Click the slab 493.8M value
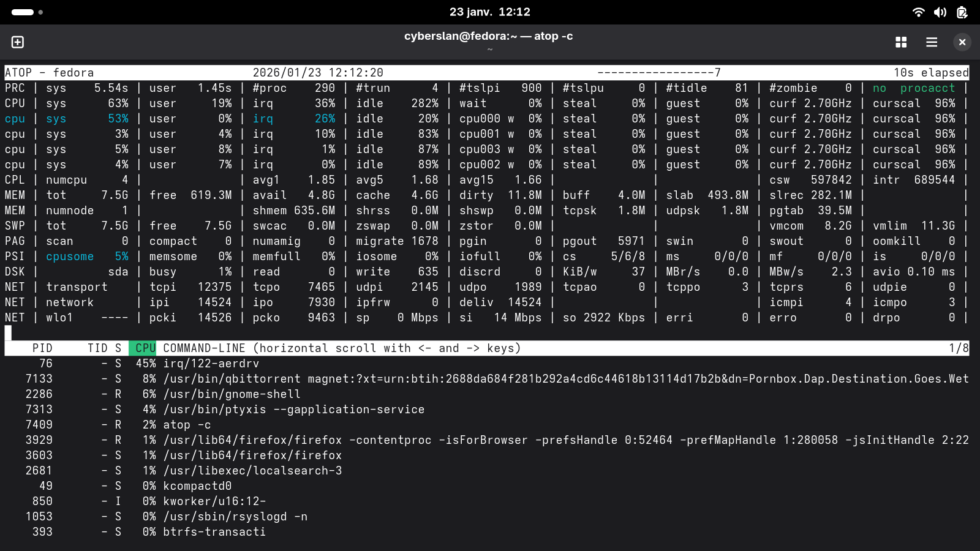This screenshot has height=551, width=980. click(707, 195)
